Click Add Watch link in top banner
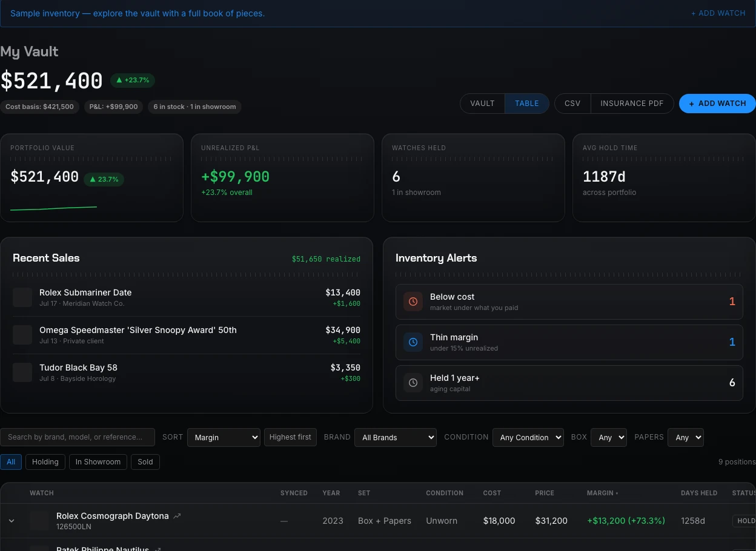The width and height of the screenshot is (756, 551). (718, 13)
